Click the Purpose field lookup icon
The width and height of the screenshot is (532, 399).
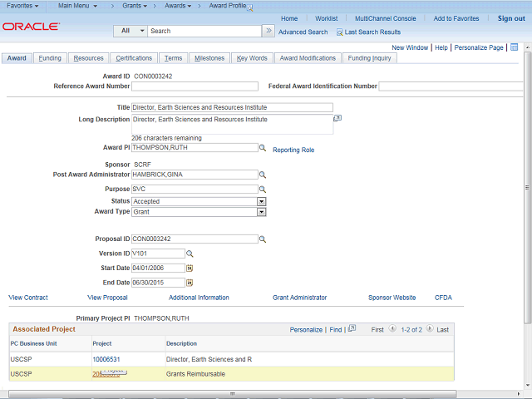pyautogui.click(x=262, y=190)
